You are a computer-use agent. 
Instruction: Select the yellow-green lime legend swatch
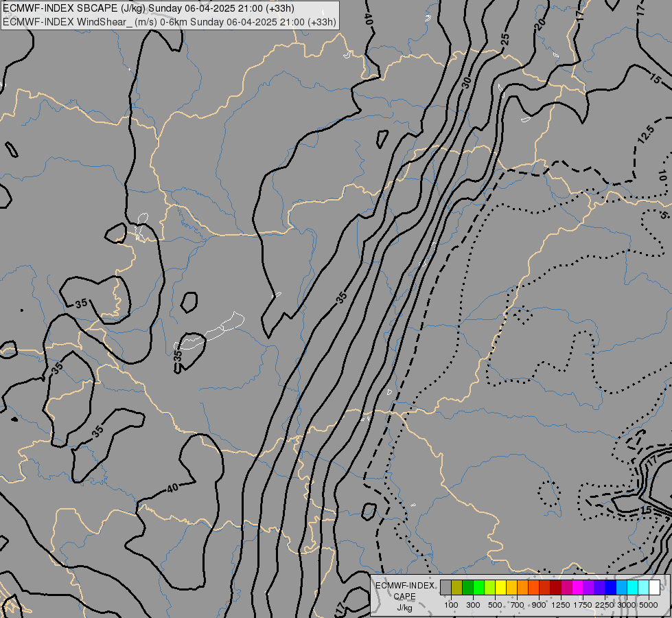[x=490, y=588]
